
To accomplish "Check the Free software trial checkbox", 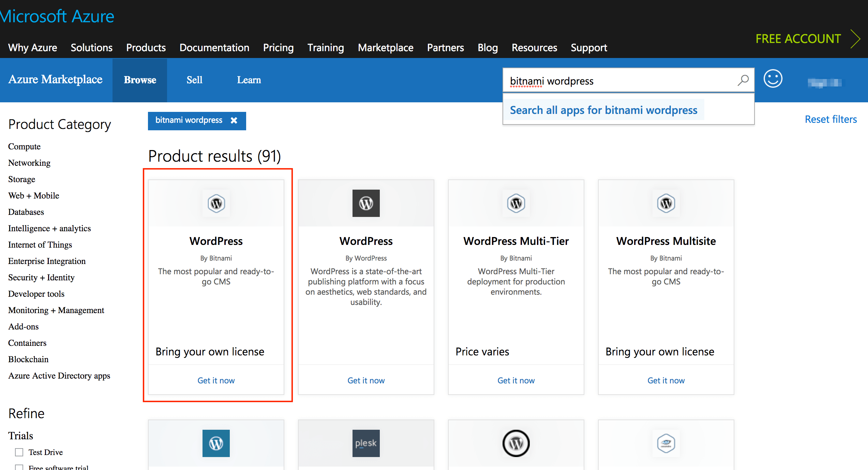I will tap(19, 467).
